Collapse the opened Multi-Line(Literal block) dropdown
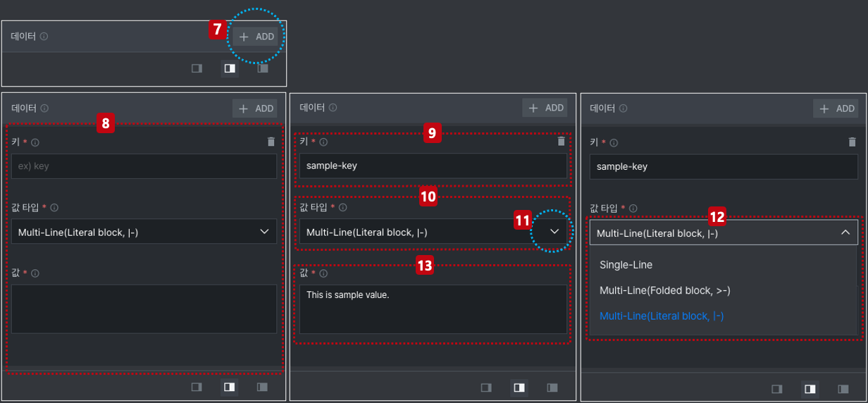This screenshot has height=403, width=868. pos(845,233)
